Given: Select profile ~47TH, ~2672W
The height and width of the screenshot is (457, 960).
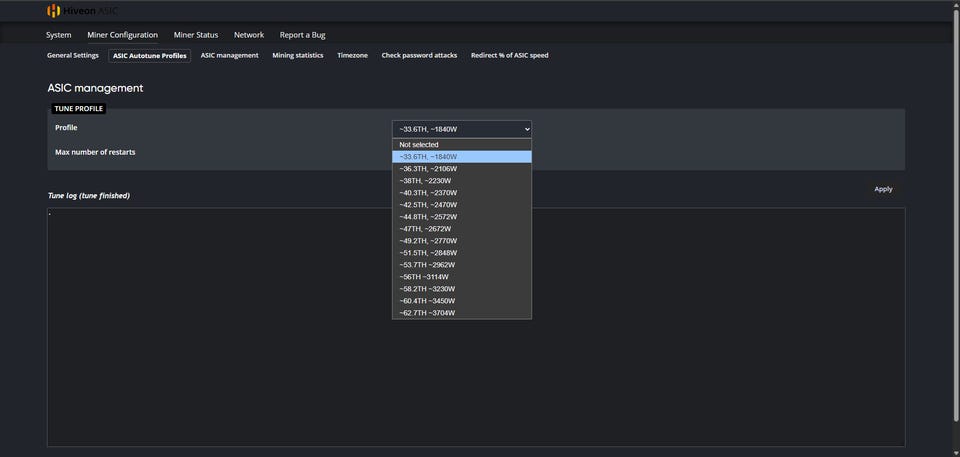Looking at the screenshot, I should [x=462, y=228].
